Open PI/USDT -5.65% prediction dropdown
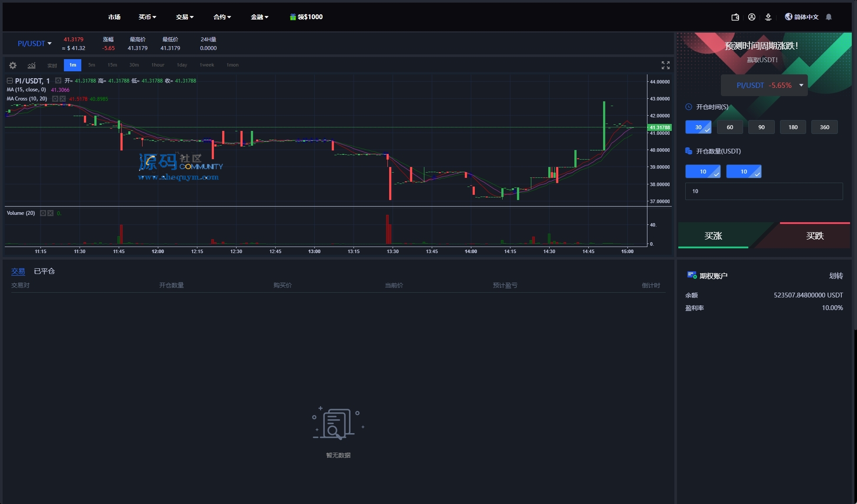857x504 pixels. [764, 85]
